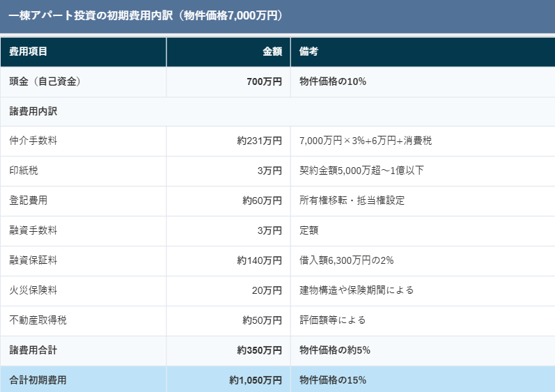Click the 備考 column header
Image resolution: width=555 pixels, height=392 pixels.
pyautogui.click(x=309, y=52)
